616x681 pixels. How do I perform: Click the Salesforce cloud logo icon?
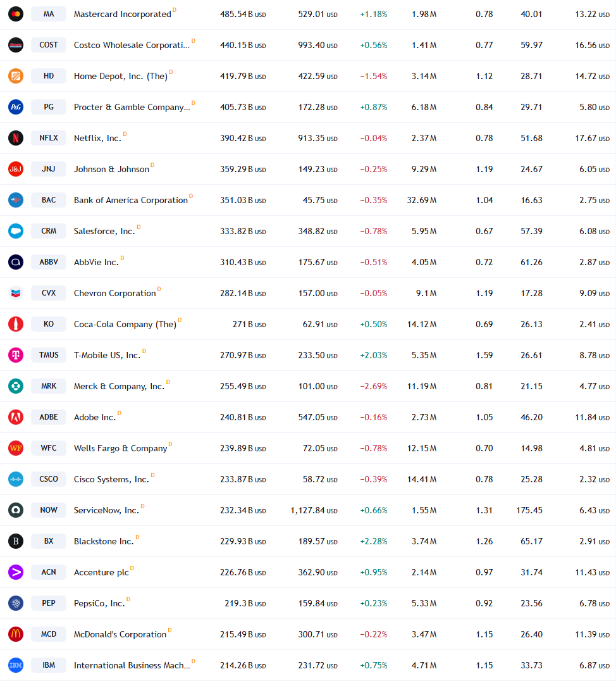coord(16,231)
